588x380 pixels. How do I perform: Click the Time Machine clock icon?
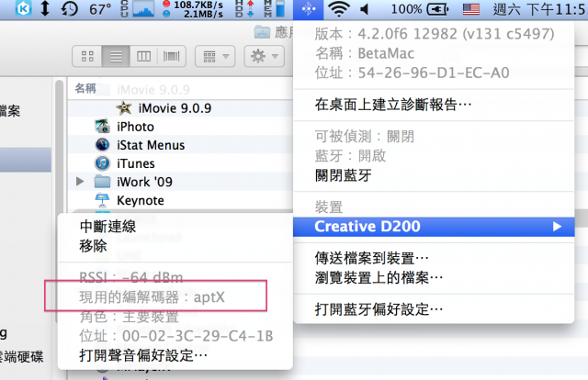tap(70, 9)
